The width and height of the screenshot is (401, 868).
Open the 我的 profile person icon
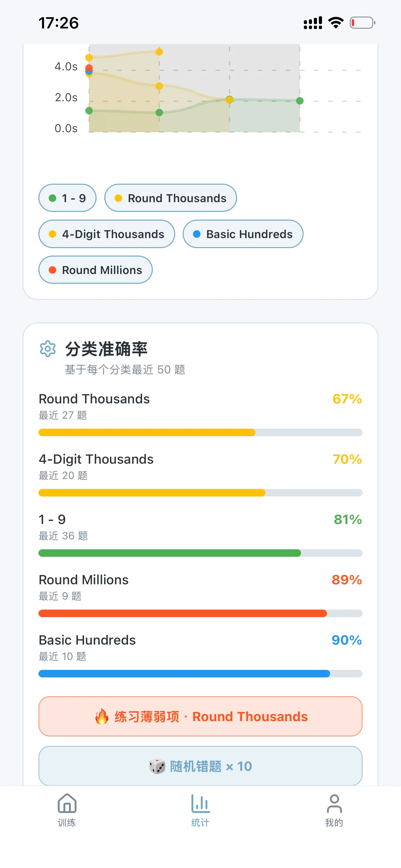click(334, 803)
